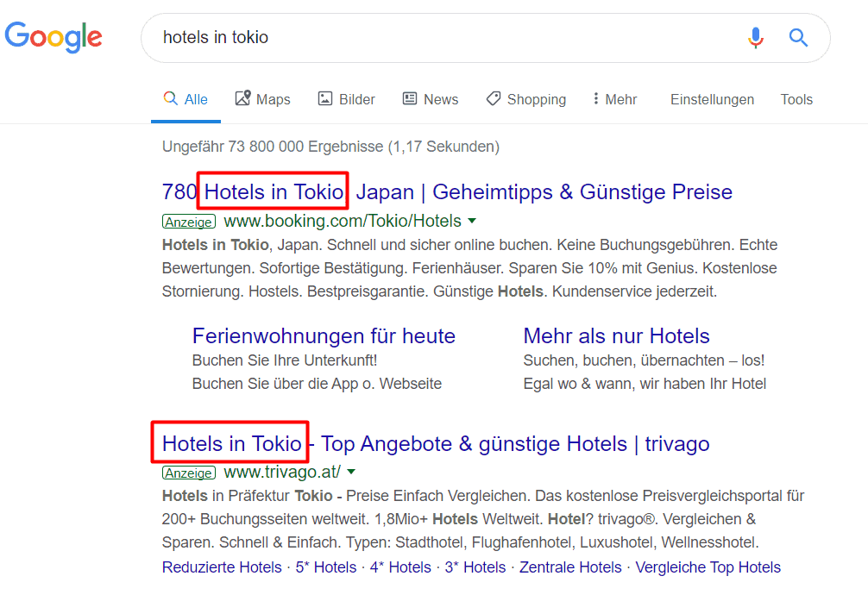
Task: Focus the search box containing 'hotels in tokio'
Action: click(486, 38)
